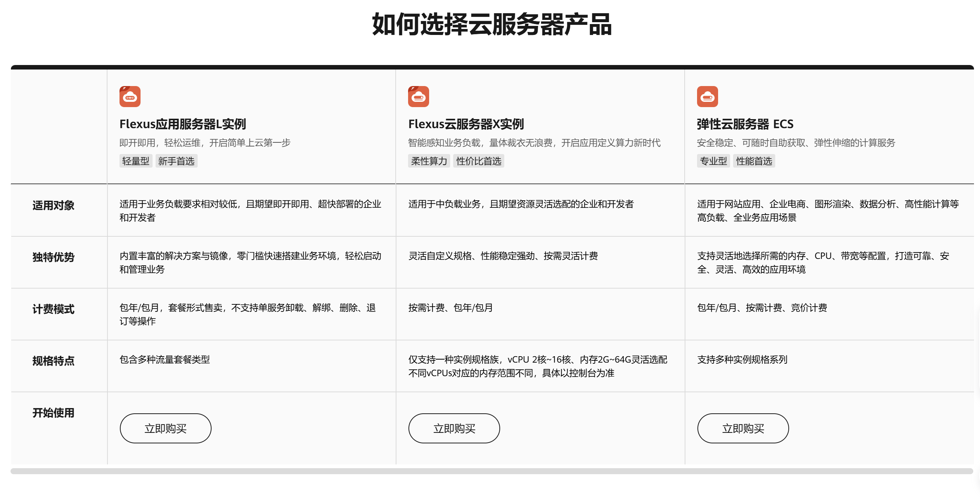Open the Flexus应用服务器L实例 title
The image size is (980, 502).
pyautogui.click(x=183, y=124)
